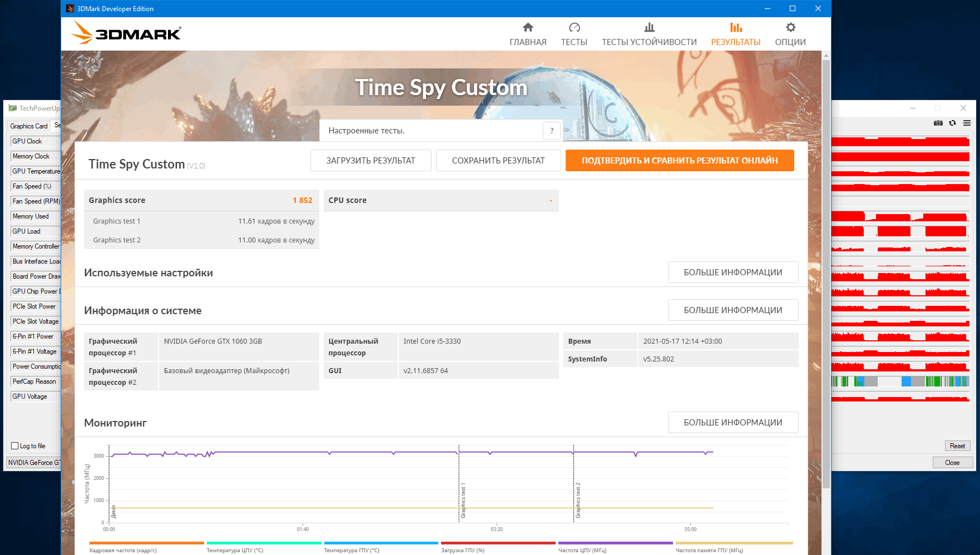
Task: Switch to ГЛАВНАЯ tab
Action: (x=528, y=42)
